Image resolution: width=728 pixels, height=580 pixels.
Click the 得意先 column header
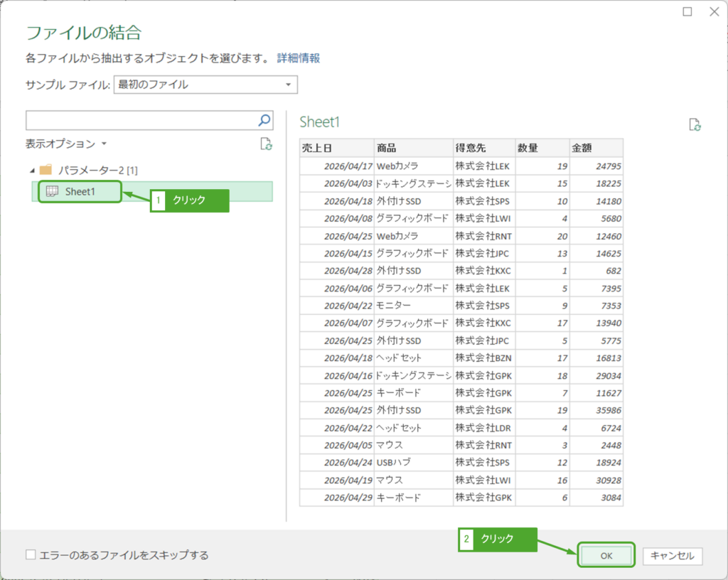(483, 148)
